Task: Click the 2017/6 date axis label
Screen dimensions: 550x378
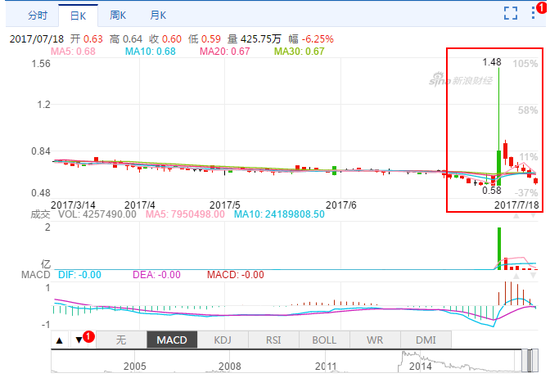Action: click(x=341, y=205)
